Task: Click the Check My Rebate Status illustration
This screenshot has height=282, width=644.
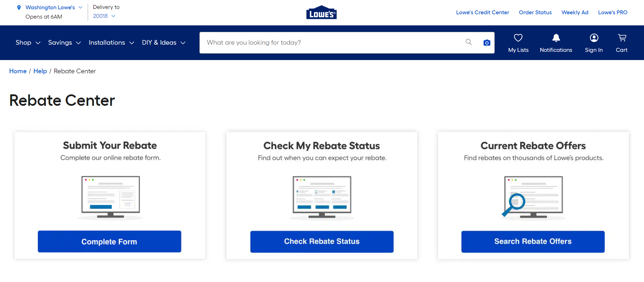Action: click(x=322, y=197)
